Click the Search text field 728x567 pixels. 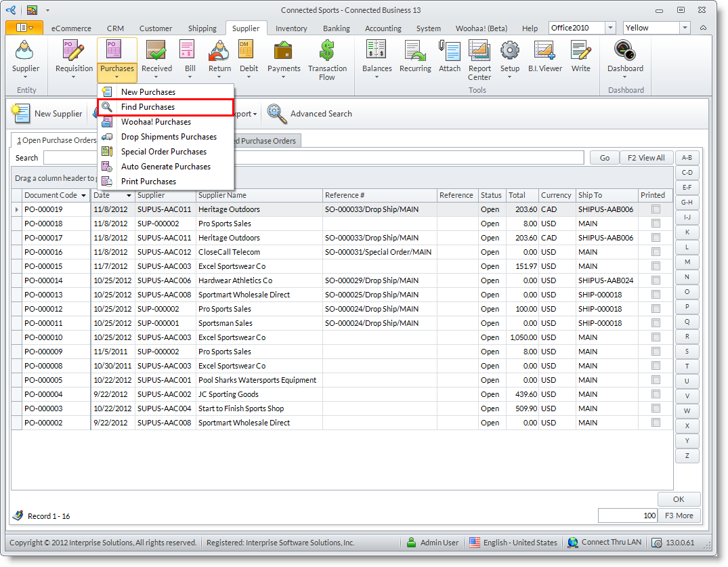pyautogui.click(x=313, y=158)
